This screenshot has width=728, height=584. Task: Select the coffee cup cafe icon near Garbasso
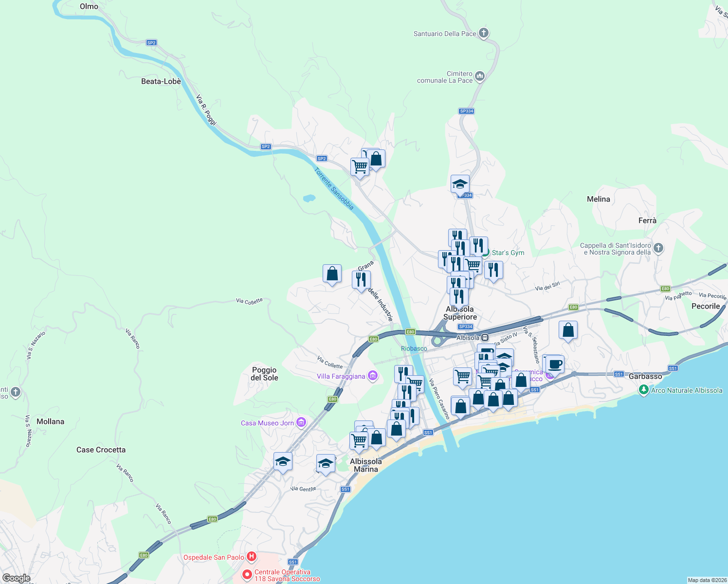554,364
